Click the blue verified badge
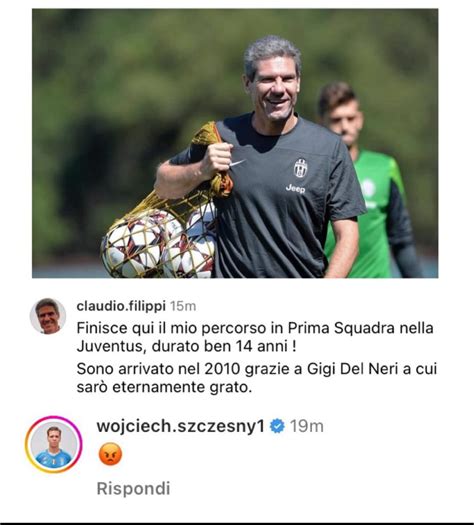The width and height of the screenshot is (474, 525). click(277, 427)
